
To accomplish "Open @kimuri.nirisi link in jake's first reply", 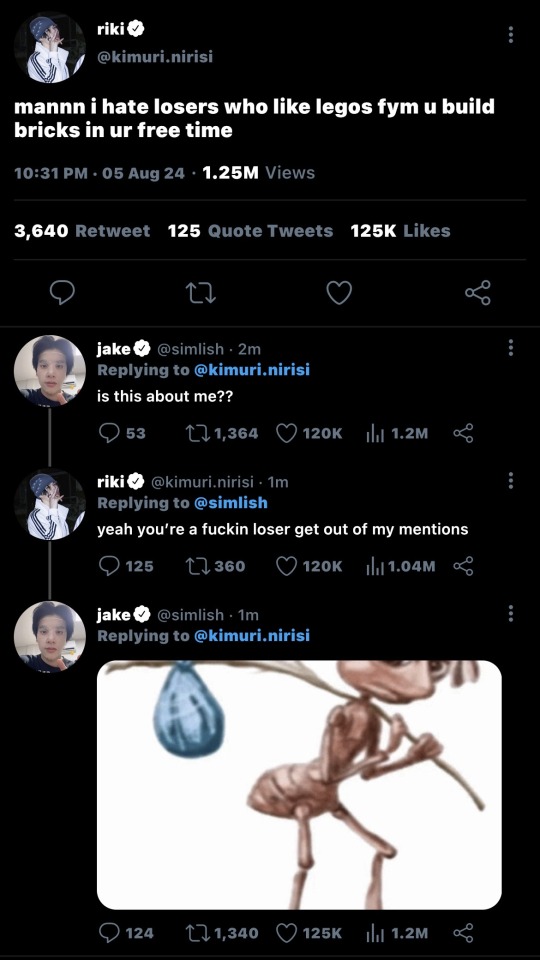I will tap(252, 370).
